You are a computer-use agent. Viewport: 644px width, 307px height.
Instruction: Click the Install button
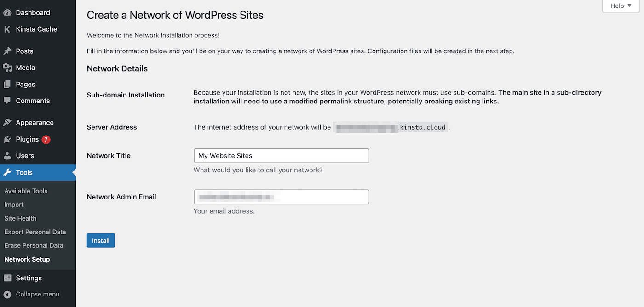pyautogui.click(x=100, y=240)
